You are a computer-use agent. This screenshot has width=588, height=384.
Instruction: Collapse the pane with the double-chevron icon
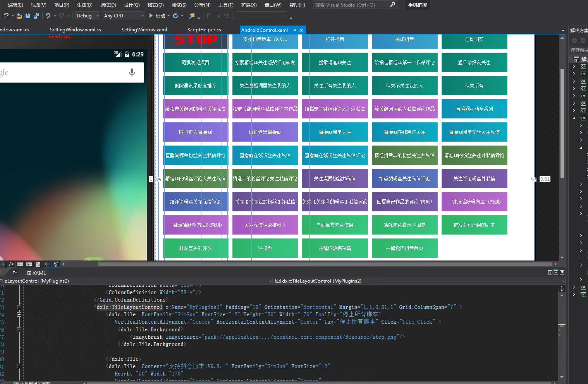click(x=562, y=273)
